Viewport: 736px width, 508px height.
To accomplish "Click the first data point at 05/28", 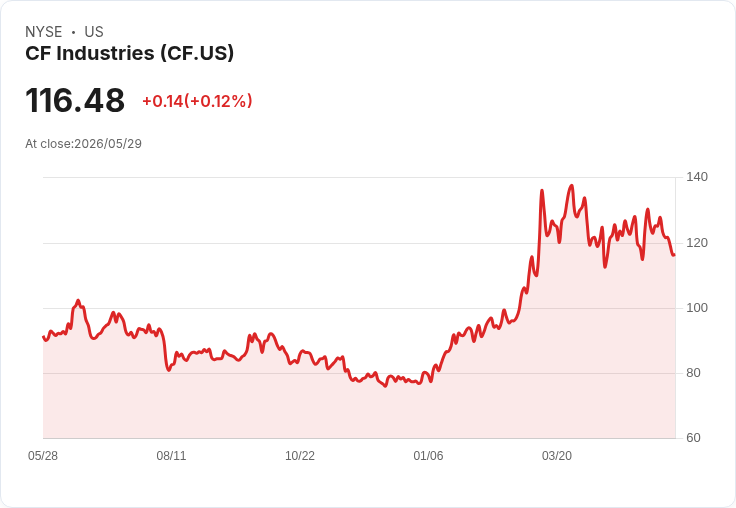I will click(x=44, y=337).
